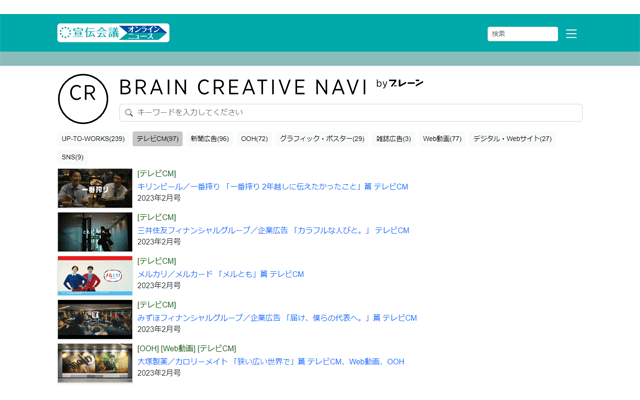Click the [Web動画] tag above 大塚製薬

[x=178, y=348]
